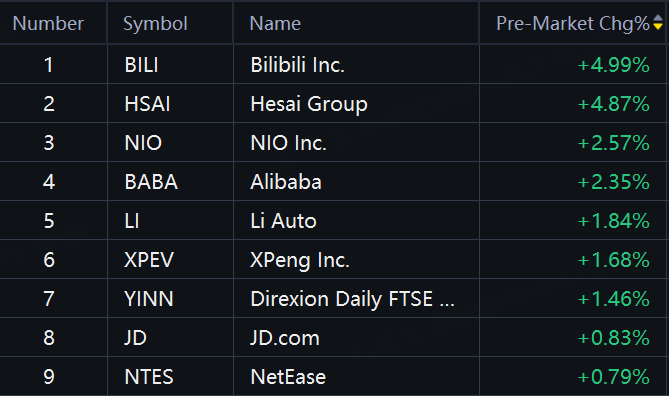Image resolution: width=669 pixels, height=396 pixels.
Task: Select row number 8
Action: pyautogui.click(x=49, y=338)
